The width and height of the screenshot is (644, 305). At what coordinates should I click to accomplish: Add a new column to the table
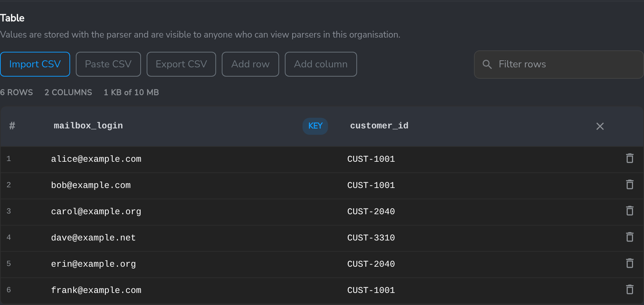(x=321, y=64)
